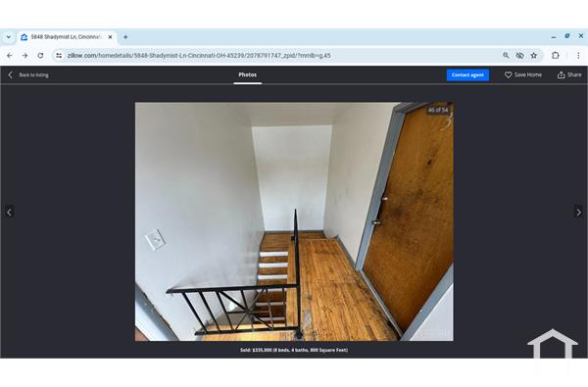Click the 46 of 54 photo counter
The height and width of the screenshot is (387, 588).
click(x=438, y=110)
